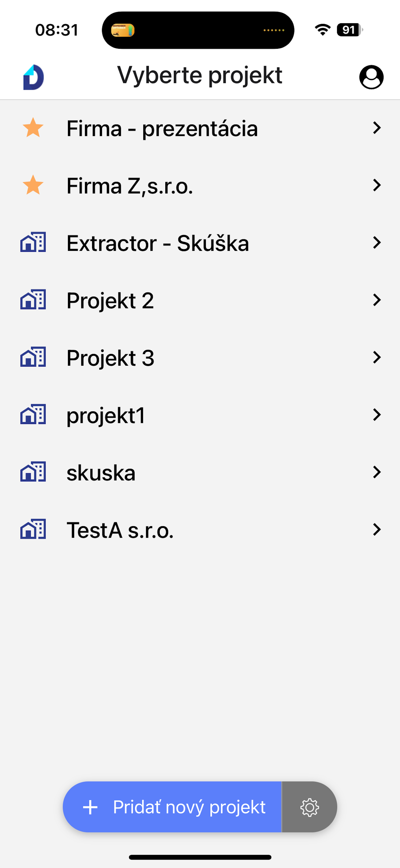Tap the Dynamic Island live activity thumbnail
This screenshot has height=868, width=400.
point(123,30)
